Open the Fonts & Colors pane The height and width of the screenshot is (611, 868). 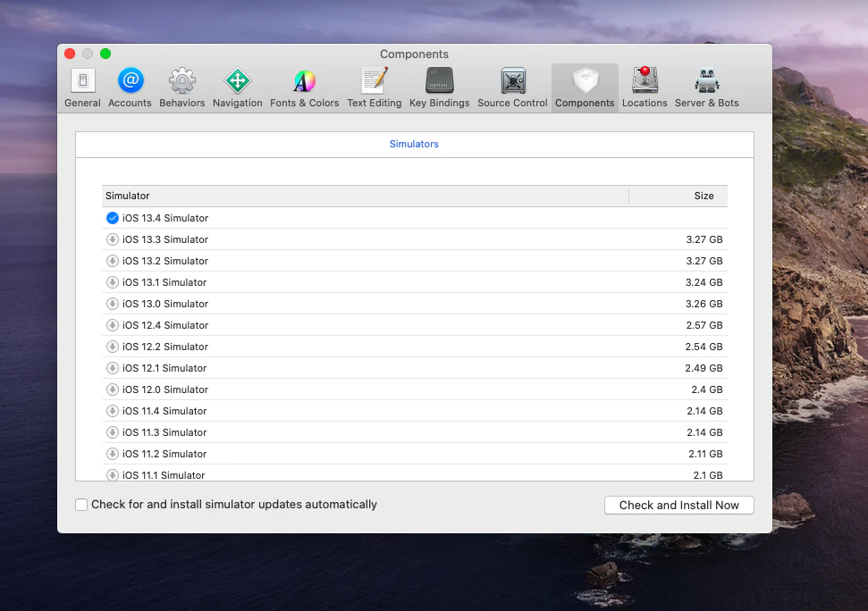point(305,88)
